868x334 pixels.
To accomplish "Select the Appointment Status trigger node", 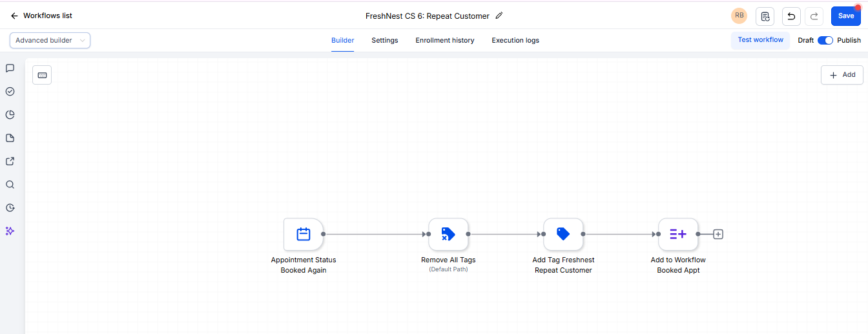I will pos(304,234).
